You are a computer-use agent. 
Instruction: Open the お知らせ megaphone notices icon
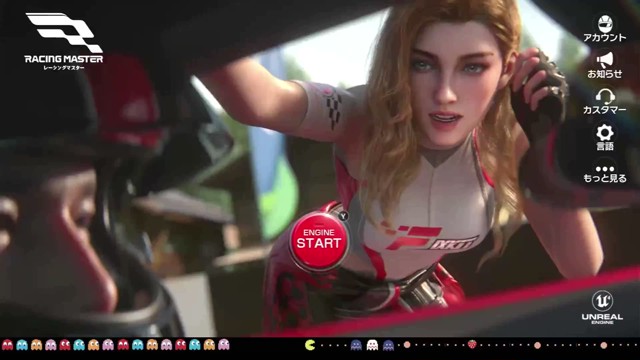[x=604, y=65]
